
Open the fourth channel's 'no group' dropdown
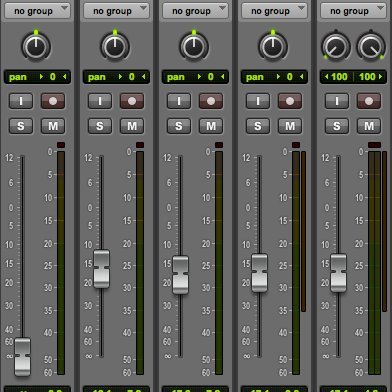point(274,10)
